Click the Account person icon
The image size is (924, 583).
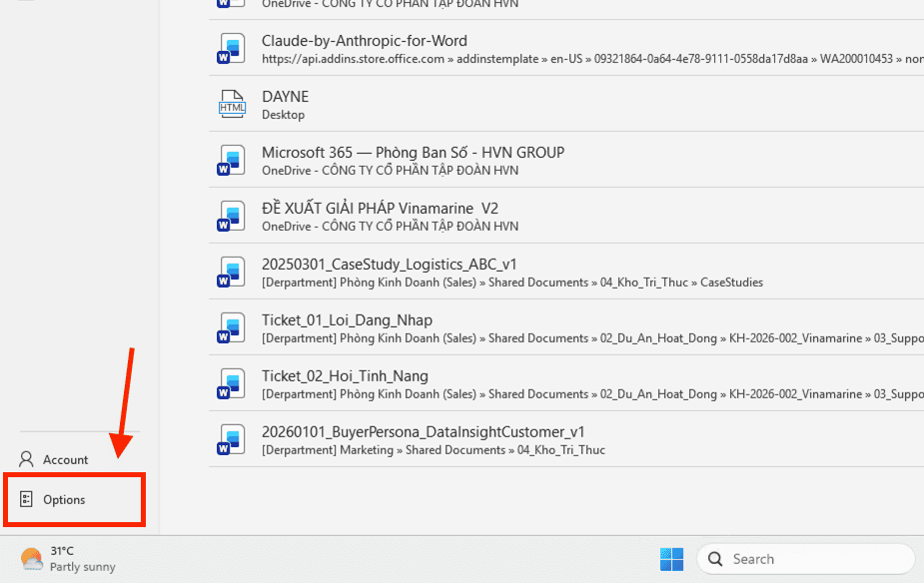tap(26, 459)
